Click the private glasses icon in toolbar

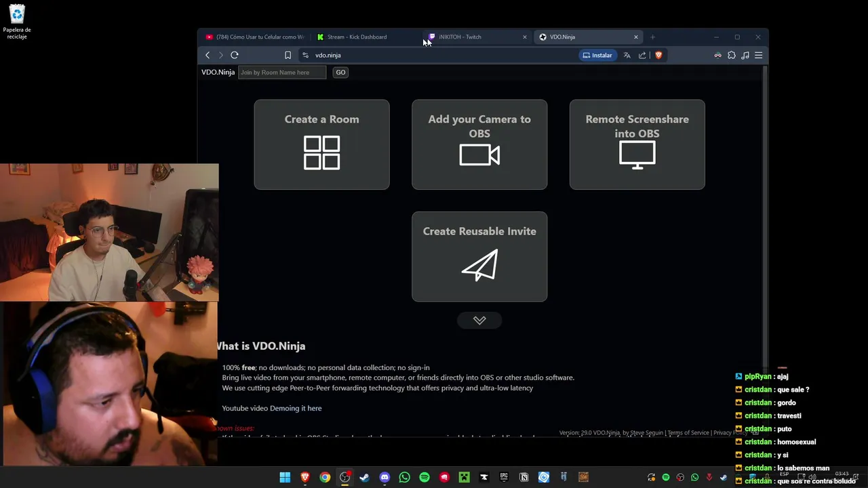(x=717, y=55)
